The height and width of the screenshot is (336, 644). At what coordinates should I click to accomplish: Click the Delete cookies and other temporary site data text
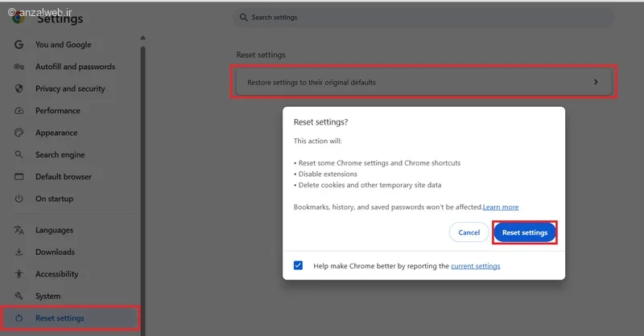[x=369, y=185]
